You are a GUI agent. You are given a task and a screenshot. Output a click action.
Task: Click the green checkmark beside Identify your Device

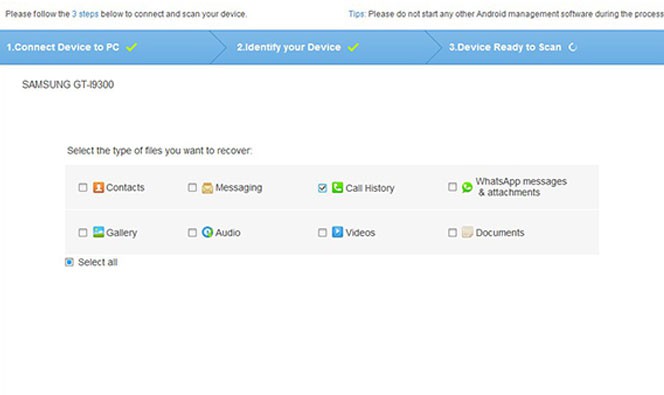[x=353, y=47]
